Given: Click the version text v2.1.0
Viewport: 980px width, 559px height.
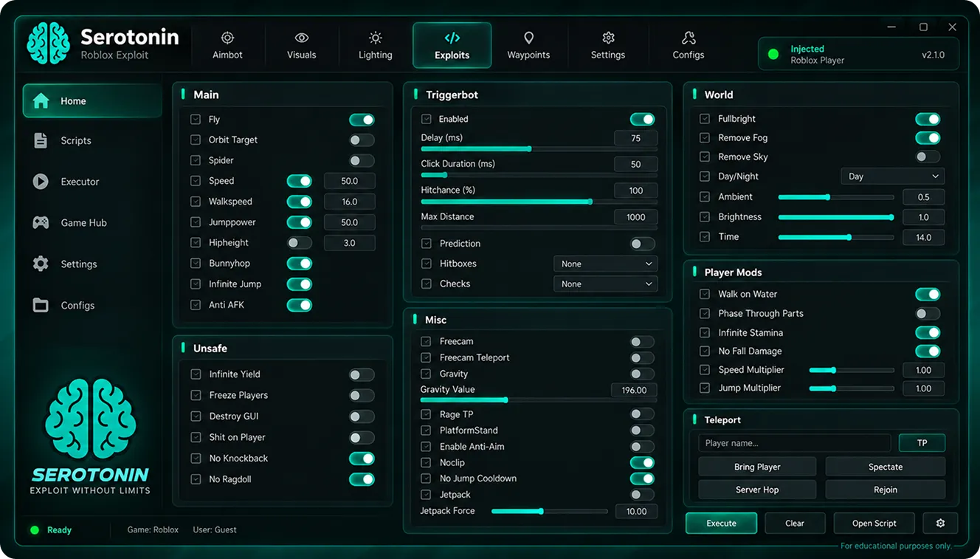Looking at the screenshot, I should (933, 55).
